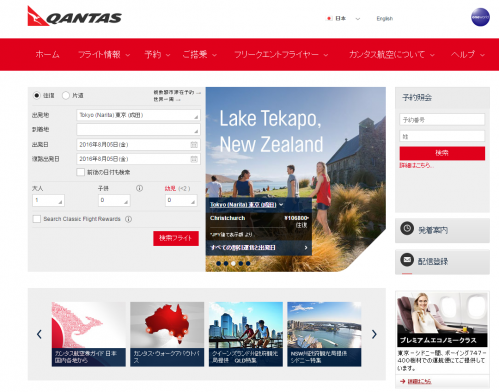Open calendar icon for departure date

pos(194,144)
